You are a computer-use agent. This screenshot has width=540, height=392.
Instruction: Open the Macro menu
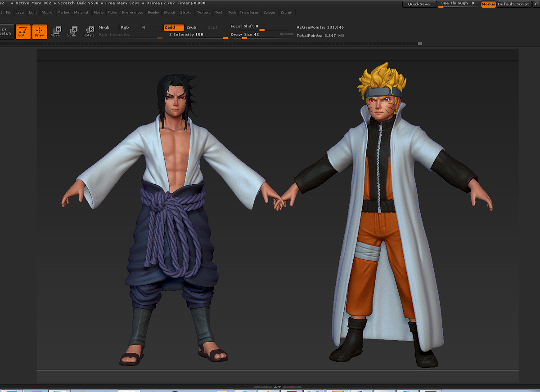[x=47, y=13]
